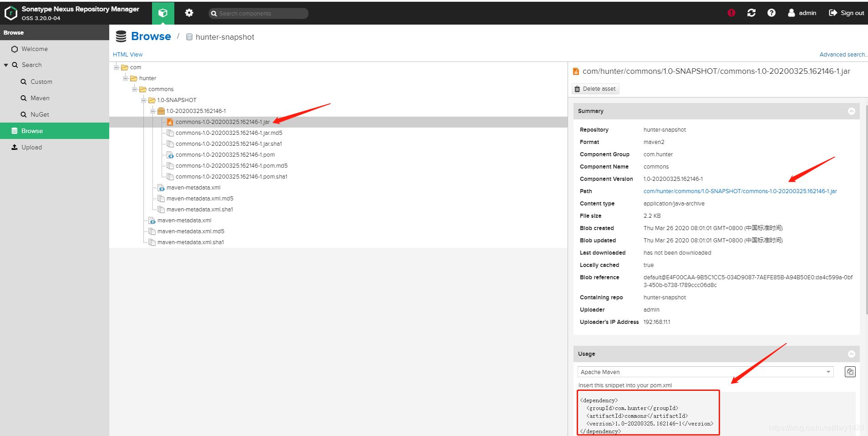This screenshot has width=868, height=436.
Task: Select maven-metadata.xml.md5 under 1.0-SNAPSHOT
Action: coord(200,198)
